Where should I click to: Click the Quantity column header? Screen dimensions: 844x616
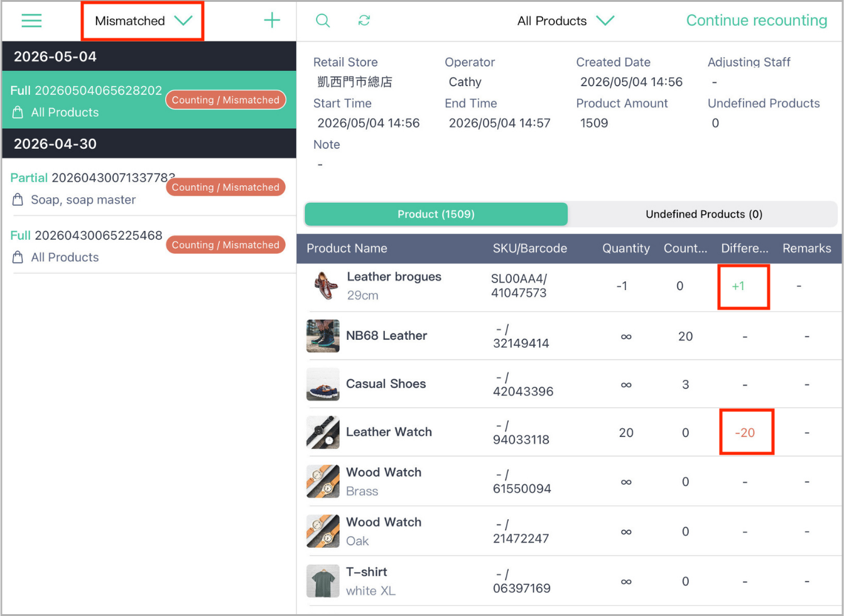(x=625, y=248)
